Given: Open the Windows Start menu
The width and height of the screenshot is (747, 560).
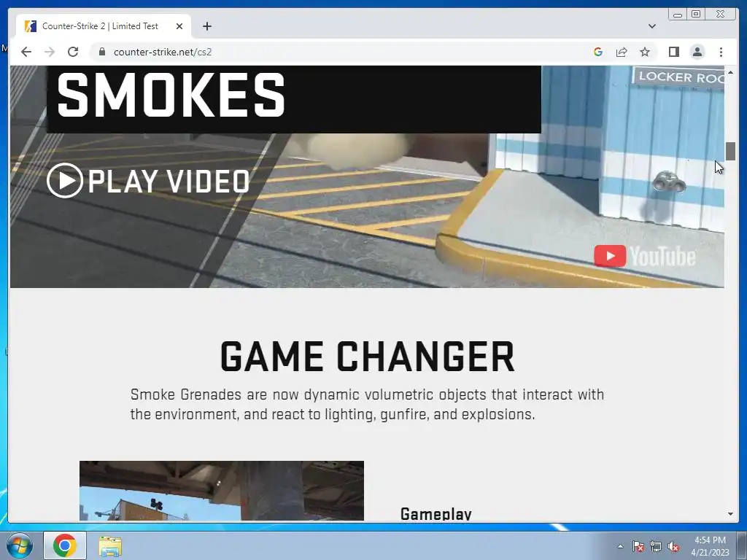Looking at the screenshot, I should pyautogui.click(x=20, y=545).
